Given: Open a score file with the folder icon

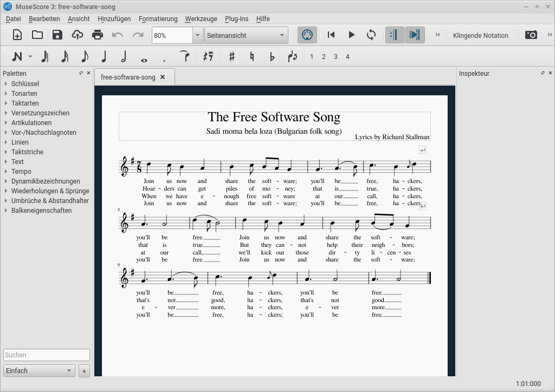Looking at the screenshot, I should 37,35.
